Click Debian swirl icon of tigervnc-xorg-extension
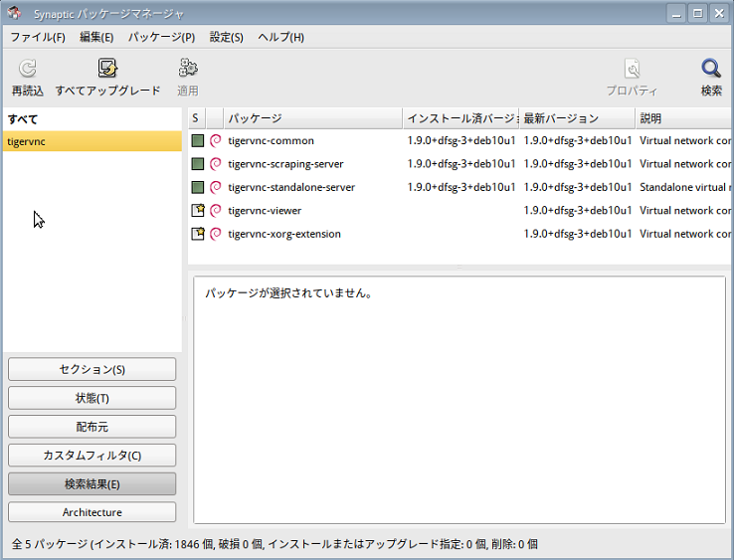The width and height of the screenshot is (734, 560). [216, 234]
